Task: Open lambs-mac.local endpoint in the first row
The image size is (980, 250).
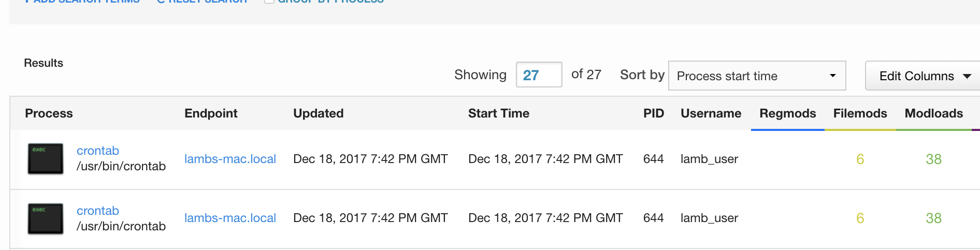Action: click(230, 159)
